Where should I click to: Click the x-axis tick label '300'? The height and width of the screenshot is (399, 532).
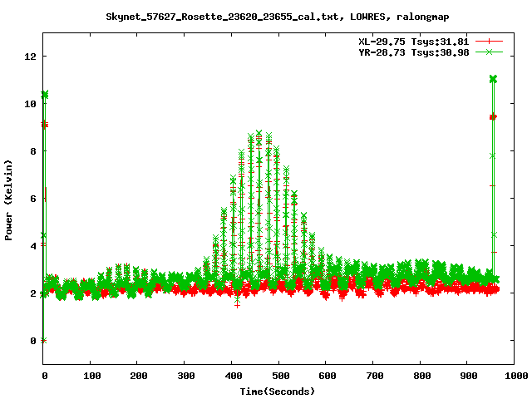(x=186, y=376)
